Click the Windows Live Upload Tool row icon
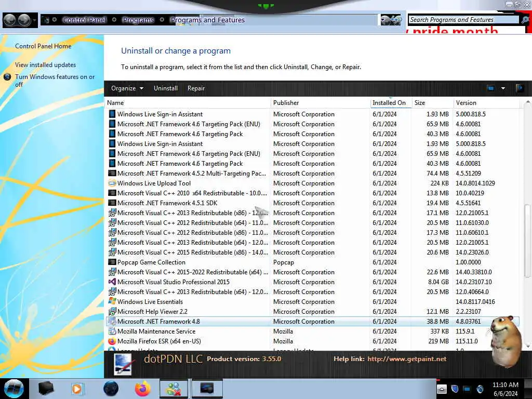This screenshot has height=399, width=532. click(112, 183)
